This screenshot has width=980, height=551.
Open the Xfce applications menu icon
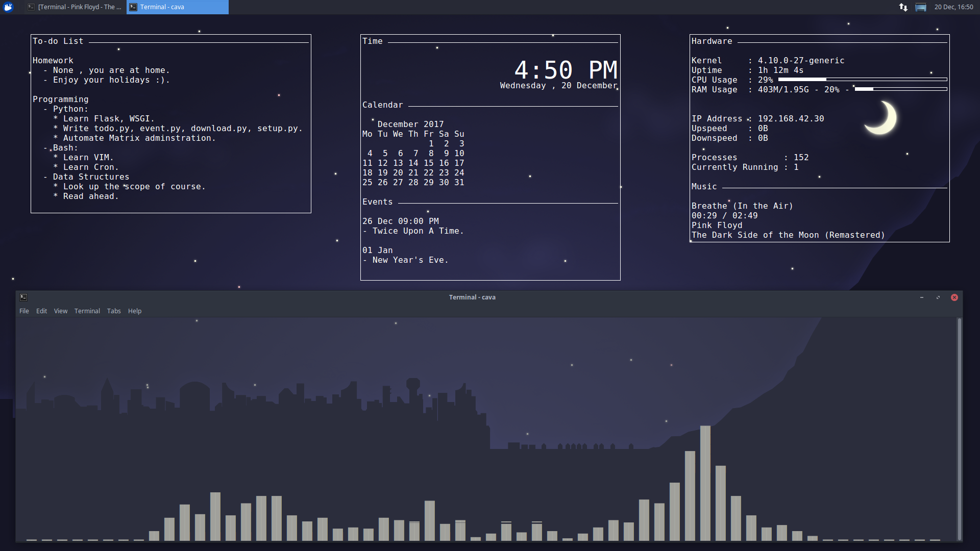tap(8, 7)
